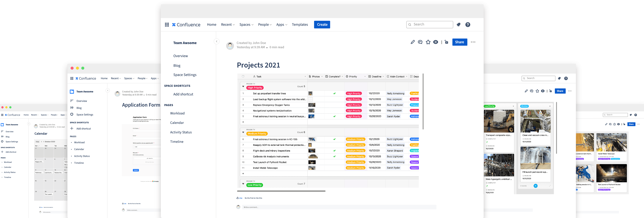
Task: Open inline comments via the speech bubble icon
Action: point(420,42)
